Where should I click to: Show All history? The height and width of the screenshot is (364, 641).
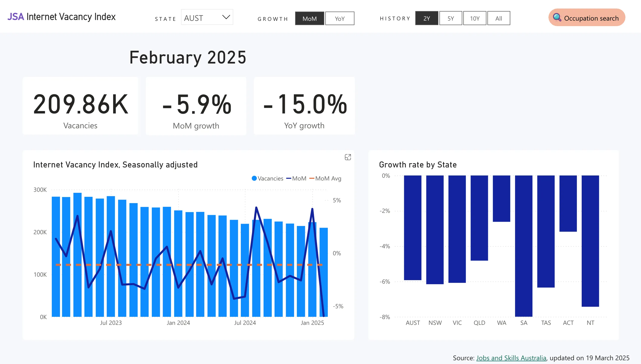[x=499, y=18]
